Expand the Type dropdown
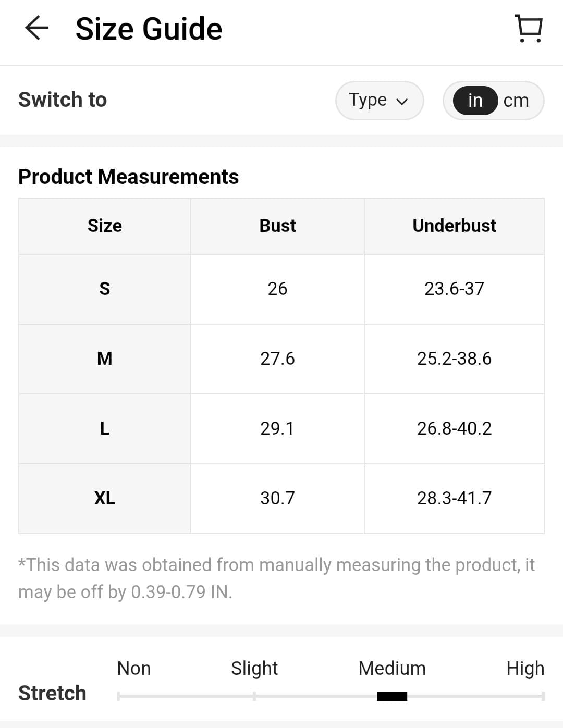 [379, 100]
